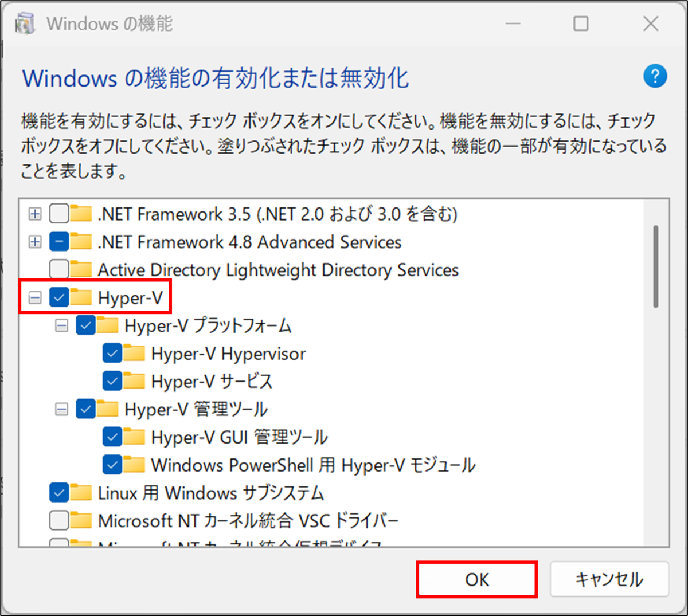Click the キャンセル button
This screenshot has height=616, width=688.
coord(609,579)
